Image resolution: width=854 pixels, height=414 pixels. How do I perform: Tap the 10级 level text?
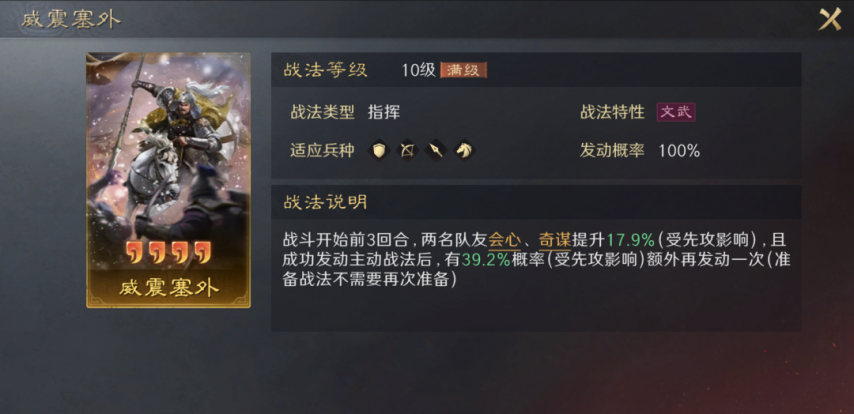coord(418,70)
